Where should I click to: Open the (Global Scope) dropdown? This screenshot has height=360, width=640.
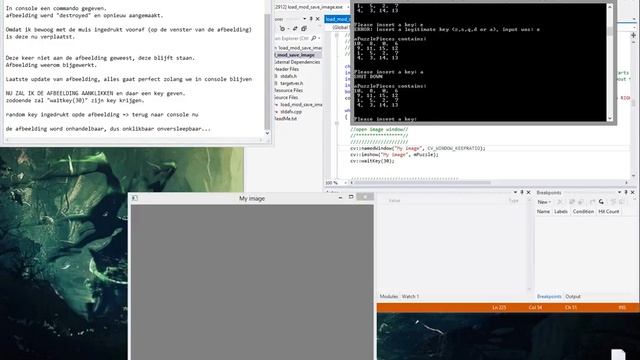pyautogui.click(x=340, y=27)
